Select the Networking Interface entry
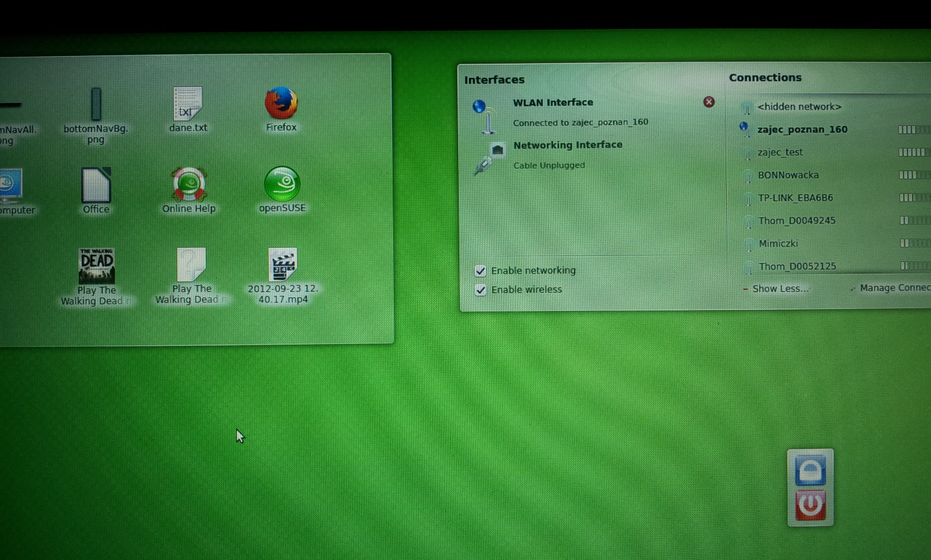 click(567, 145)
